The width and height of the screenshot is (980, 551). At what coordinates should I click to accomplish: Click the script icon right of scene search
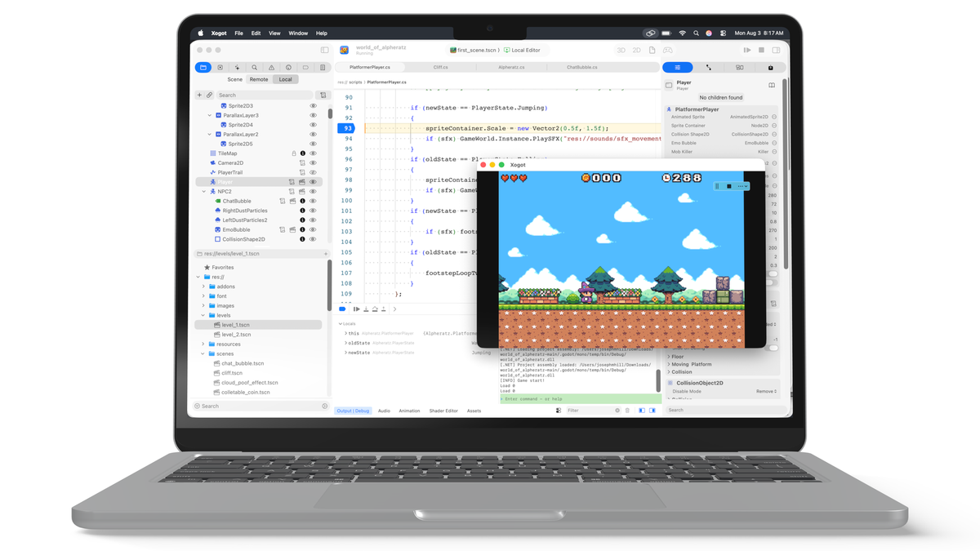[323, 96]
